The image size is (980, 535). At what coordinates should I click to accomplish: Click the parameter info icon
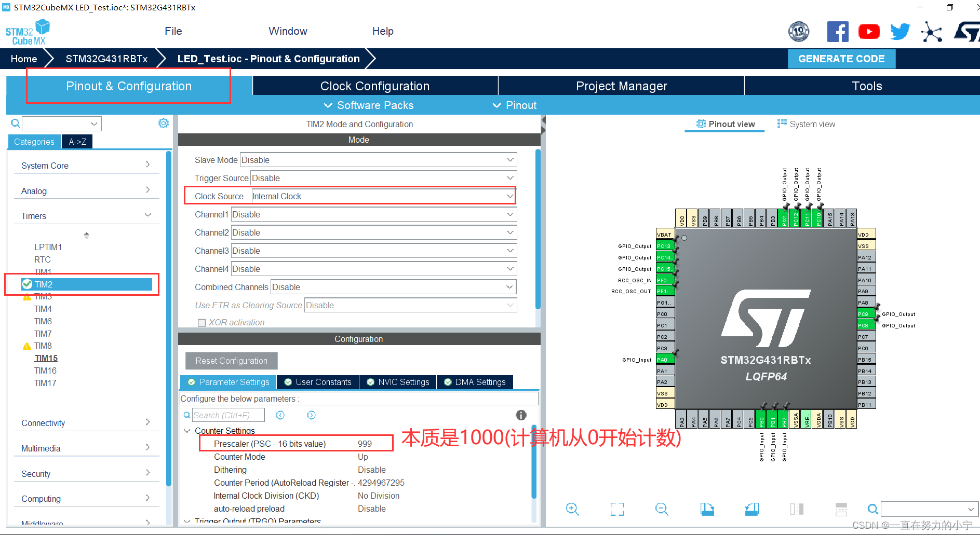coord(521,415)
